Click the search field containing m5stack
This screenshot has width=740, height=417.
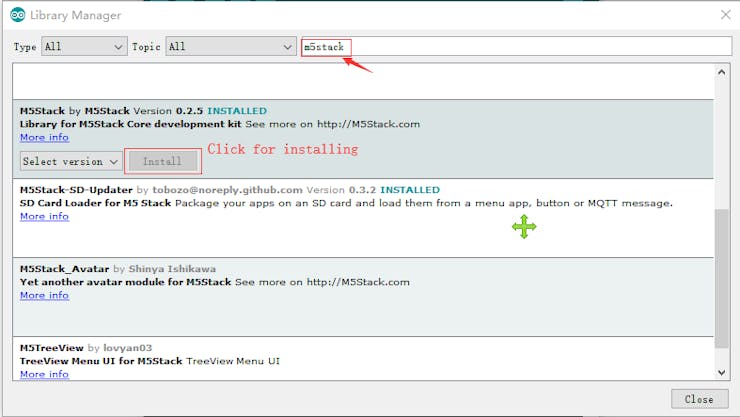516,47
